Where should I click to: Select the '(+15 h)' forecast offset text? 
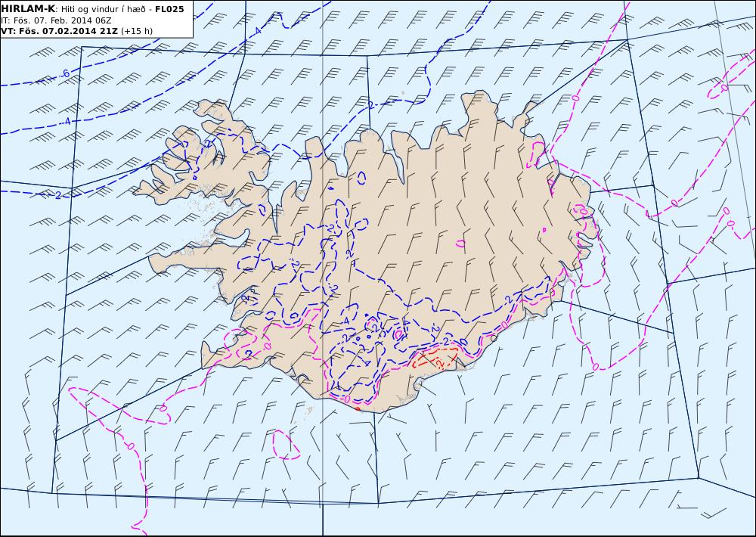point(137,31)
